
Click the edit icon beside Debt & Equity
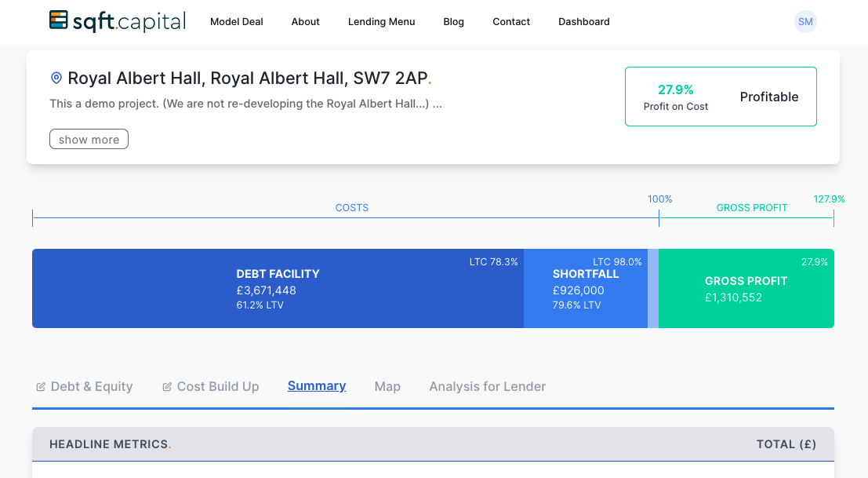[41, 387]
